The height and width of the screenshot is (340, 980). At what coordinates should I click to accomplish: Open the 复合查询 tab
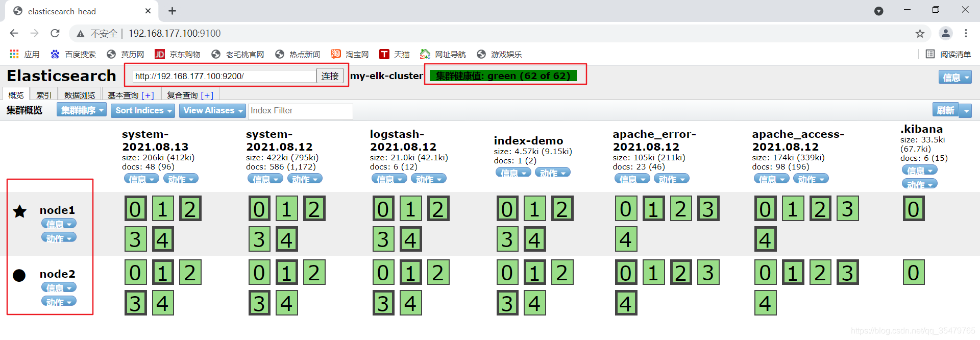(190, 94)
